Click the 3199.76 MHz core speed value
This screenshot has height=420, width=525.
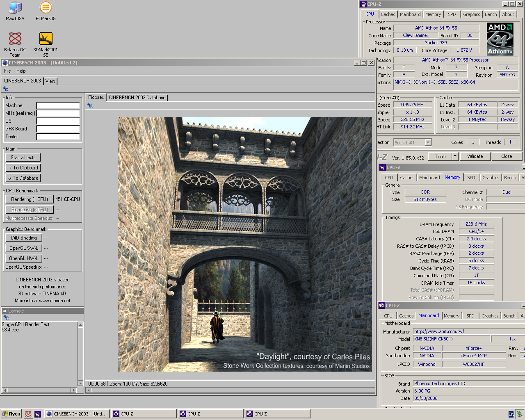click(413, 105)
